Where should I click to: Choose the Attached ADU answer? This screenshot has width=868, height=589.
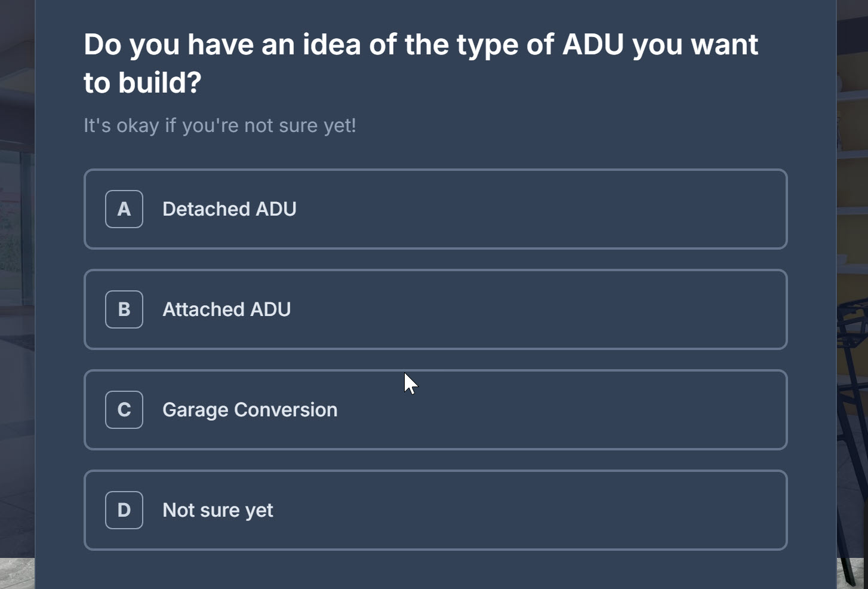click(435, 309)
